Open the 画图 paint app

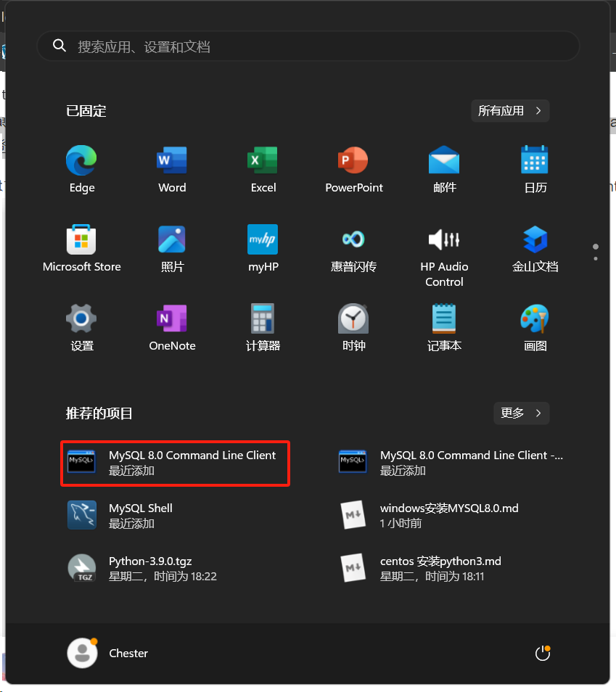pos(535,327)
